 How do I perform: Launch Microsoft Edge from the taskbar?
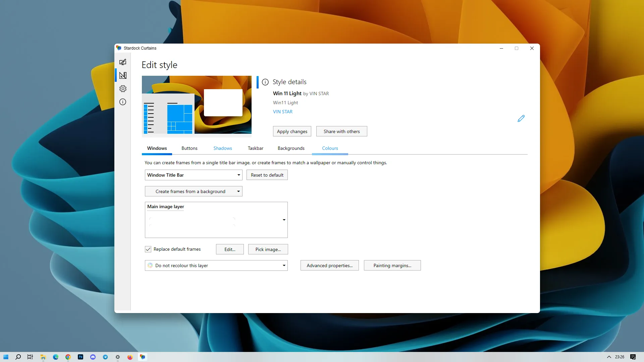tap(56, 357)
